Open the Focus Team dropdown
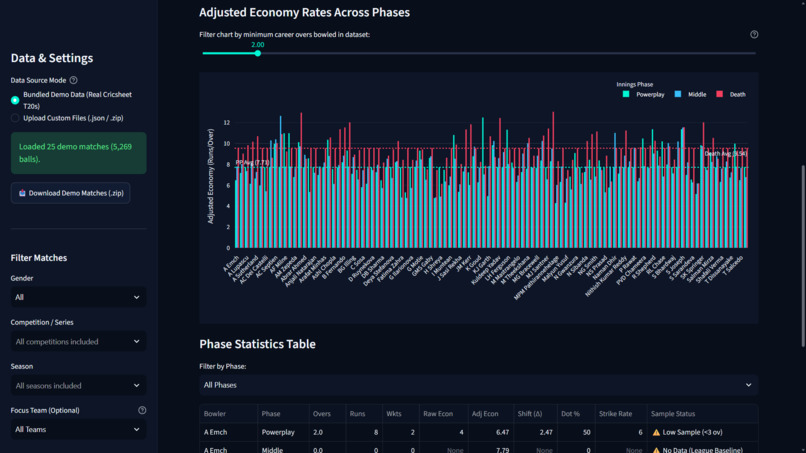The height and width of the screenshot is (453, 806). point(78,429)
